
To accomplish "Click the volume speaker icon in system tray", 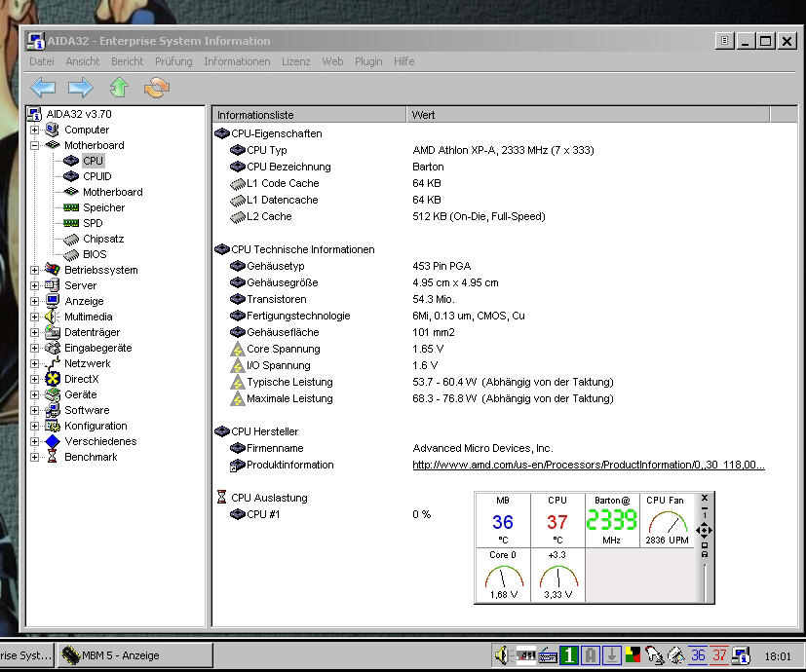I will point(501,655).
